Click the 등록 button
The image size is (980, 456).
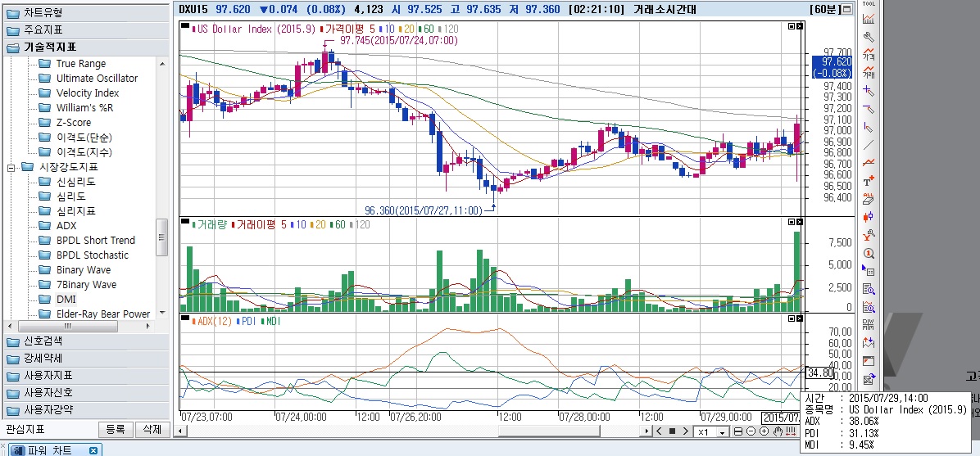pos(116,429)
